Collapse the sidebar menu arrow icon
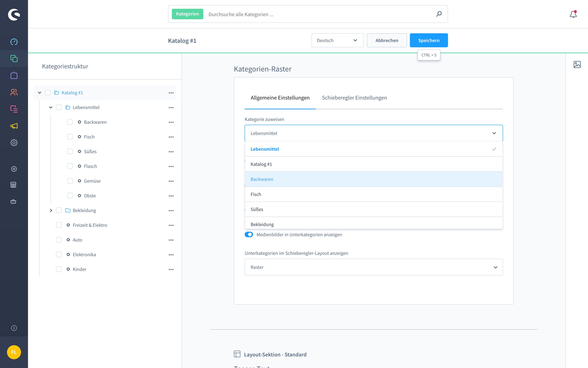Image resolution: width=588 pixels, height=368 pixels. click(x=14, y=328)
